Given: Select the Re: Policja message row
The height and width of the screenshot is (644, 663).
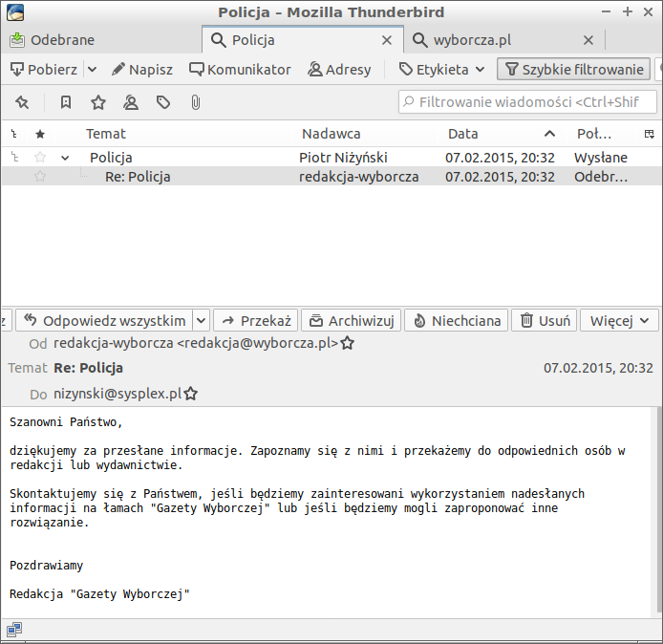Looking at the screenshot, I should pos(331,176).
